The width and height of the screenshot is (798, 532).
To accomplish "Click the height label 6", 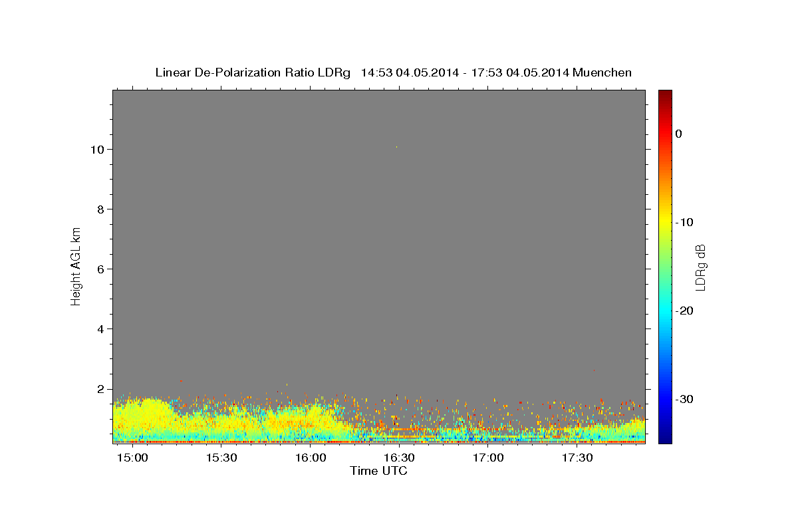I will click(102, 269).
